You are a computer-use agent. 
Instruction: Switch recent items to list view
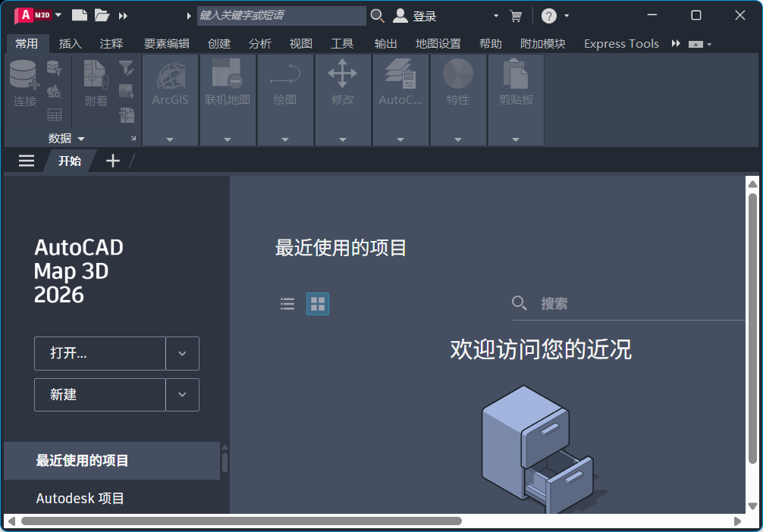(x=287, y=303)
